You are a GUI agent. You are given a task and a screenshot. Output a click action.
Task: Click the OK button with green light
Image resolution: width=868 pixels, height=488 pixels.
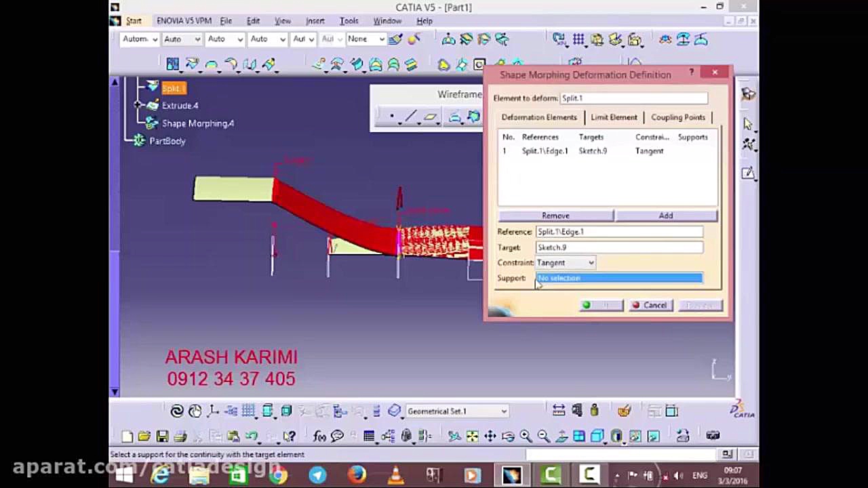(x=601, y=306)
